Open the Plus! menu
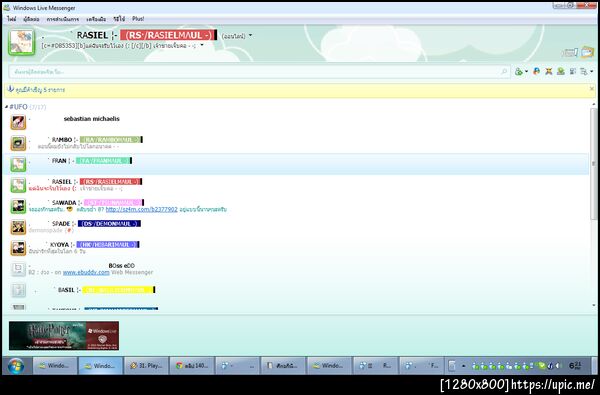The height and width of the screenshot is (395, 600). [138, 19]
